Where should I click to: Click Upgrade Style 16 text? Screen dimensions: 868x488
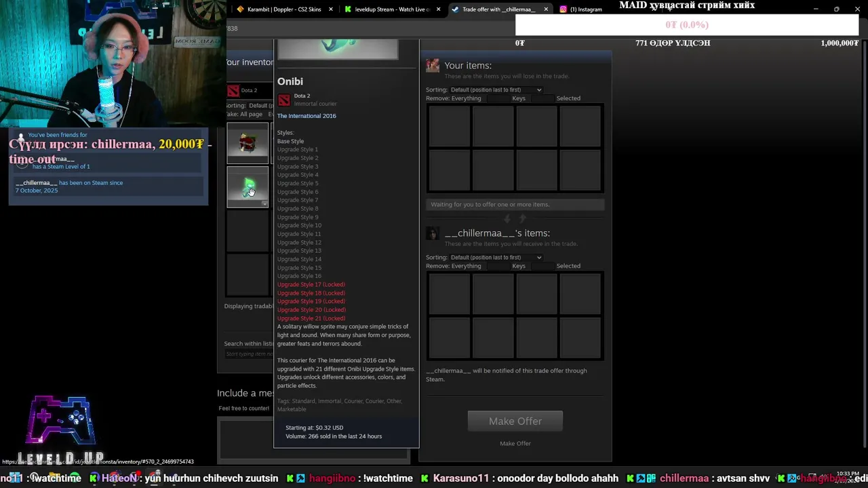tap(299, 276)
